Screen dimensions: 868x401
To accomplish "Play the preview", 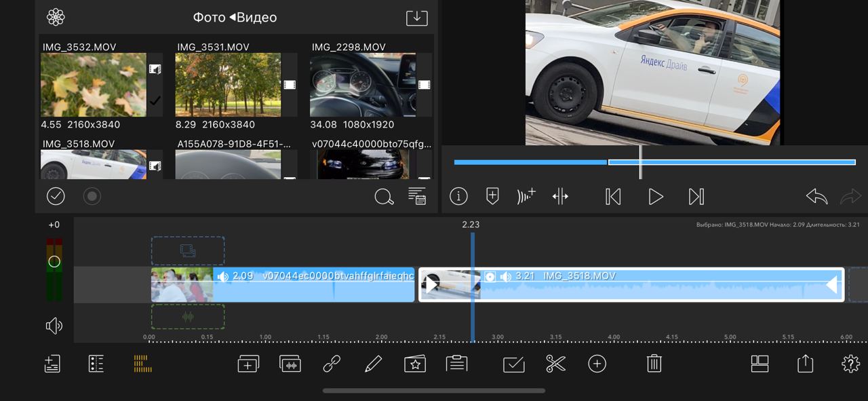I will [x=655, y=197].
